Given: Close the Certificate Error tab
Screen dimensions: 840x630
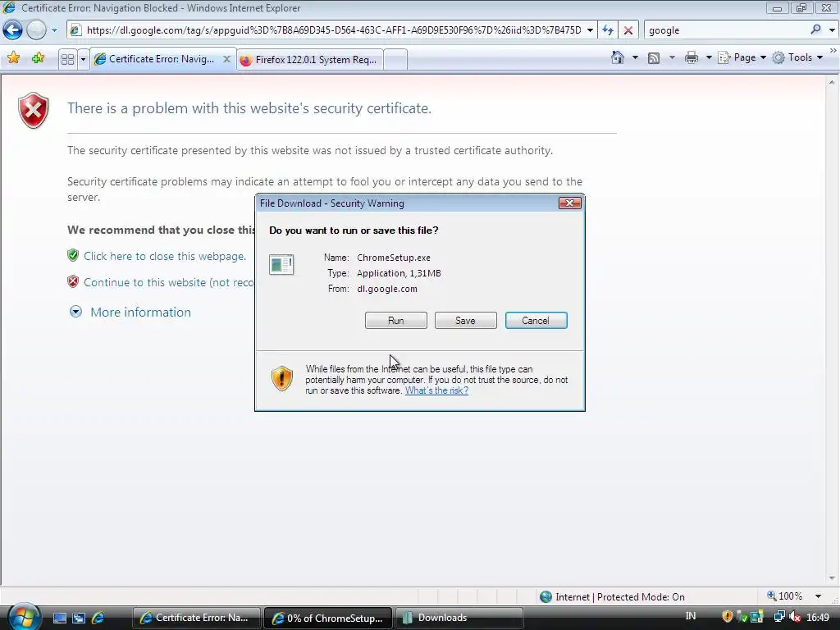Looking at the screenshot, I should (x=226, y=59).
